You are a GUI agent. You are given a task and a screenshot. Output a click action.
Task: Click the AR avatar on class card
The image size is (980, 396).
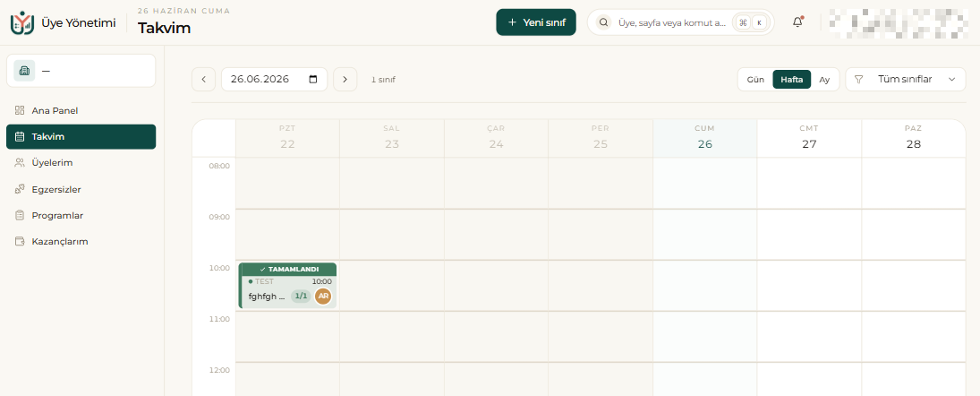click(x=323, y=296)
